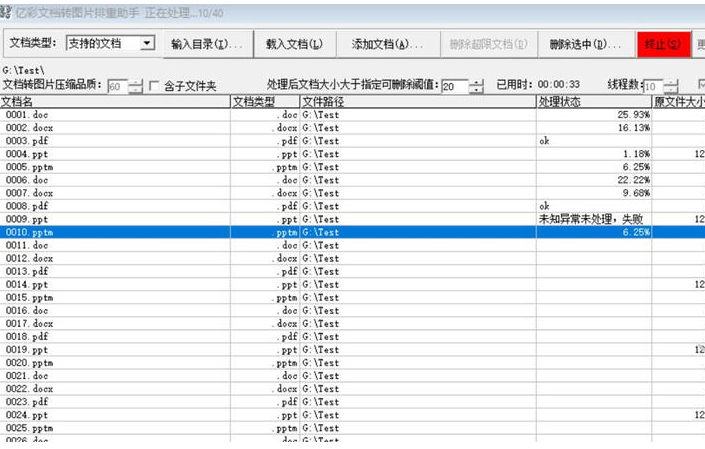Image resolution: width=705 pixels, height=449 pixels.
Task: Click the app icon in title bar
Action: 4,13
